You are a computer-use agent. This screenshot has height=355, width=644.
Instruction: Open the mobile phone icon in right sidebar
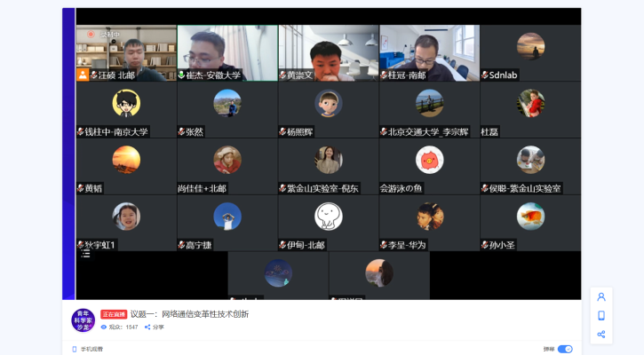(x=601, y=315)
